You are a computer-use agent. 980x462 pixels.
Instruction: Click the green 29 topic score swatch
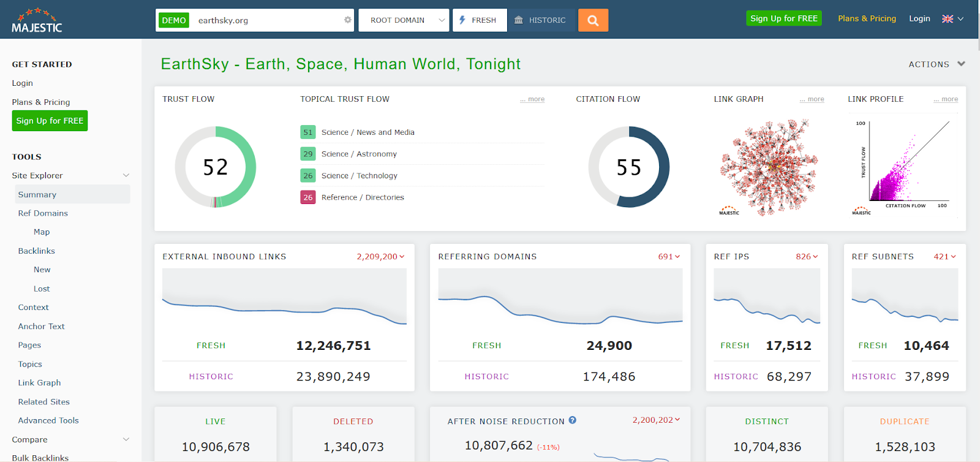(x=308, y=154)
